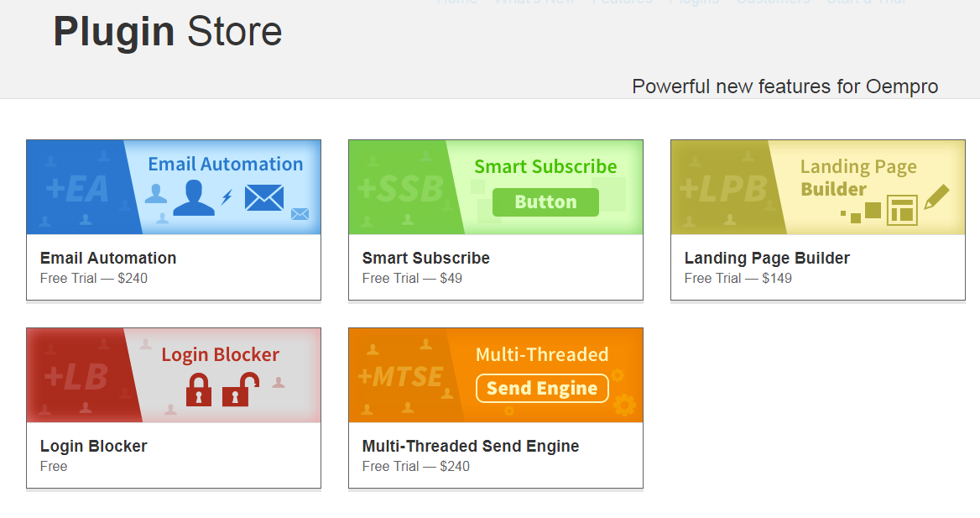Open the Email Automation plugin title link
This screenshot has width=980, height=518.
[108, 258]
